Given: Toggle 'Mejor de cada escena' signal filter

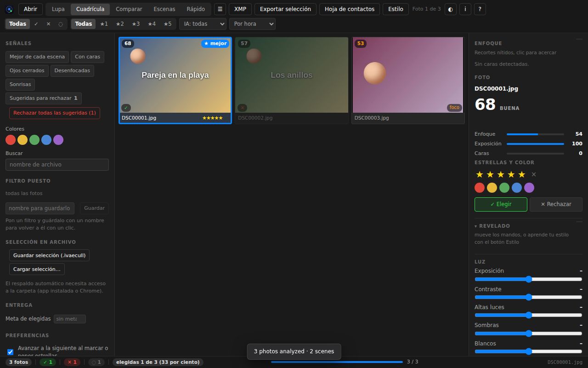Looking at the screenshot, I should (x=37, y=57).
